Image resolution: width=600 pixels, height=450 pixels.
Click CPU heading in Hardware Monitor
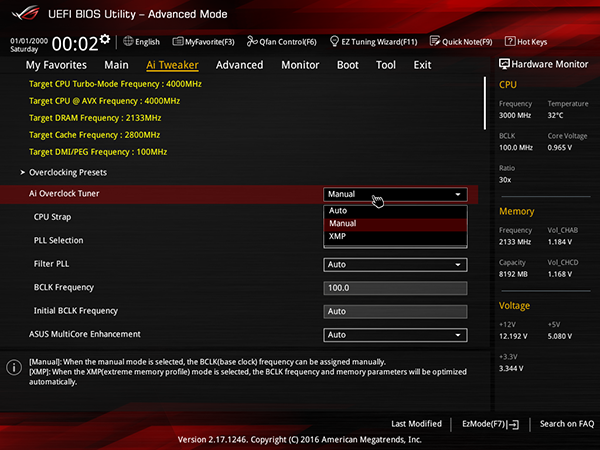[x=508, y=85]
